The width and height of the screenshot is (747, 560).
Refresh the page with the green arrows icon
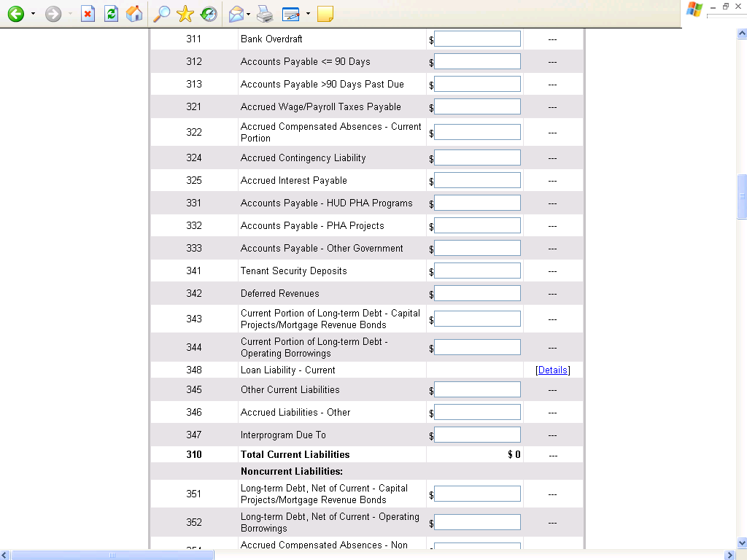pos(111,14)
